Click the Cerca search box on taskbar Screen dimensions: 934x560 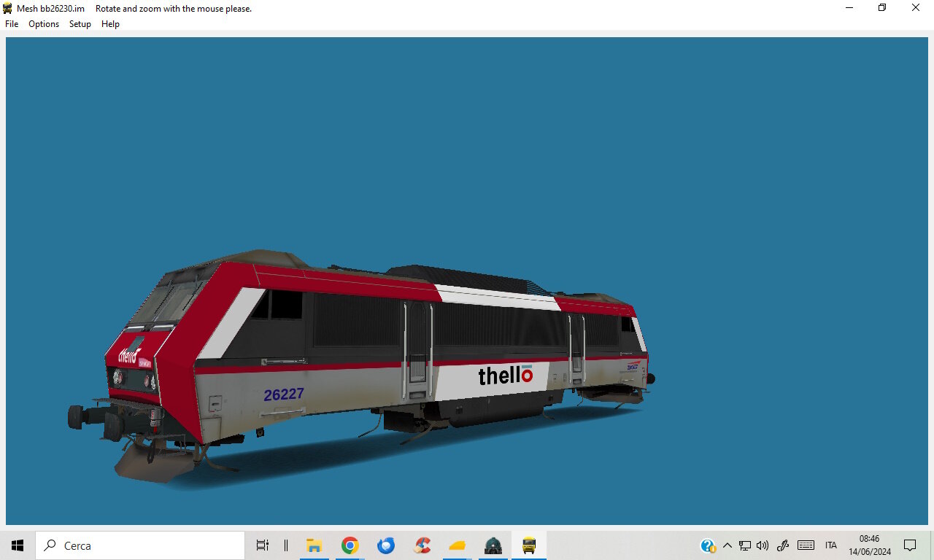click(x=140, y=545)
